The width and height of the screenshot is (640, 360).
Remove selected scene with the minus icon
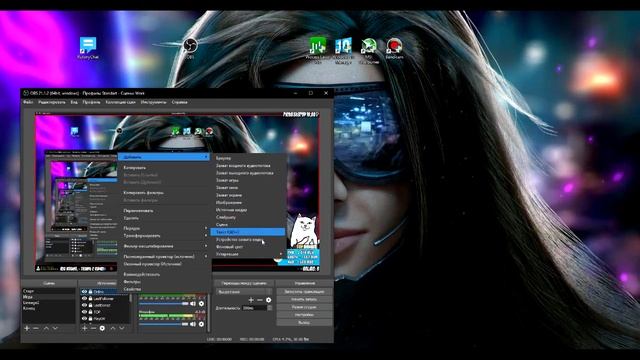click(x=36, y=329)
